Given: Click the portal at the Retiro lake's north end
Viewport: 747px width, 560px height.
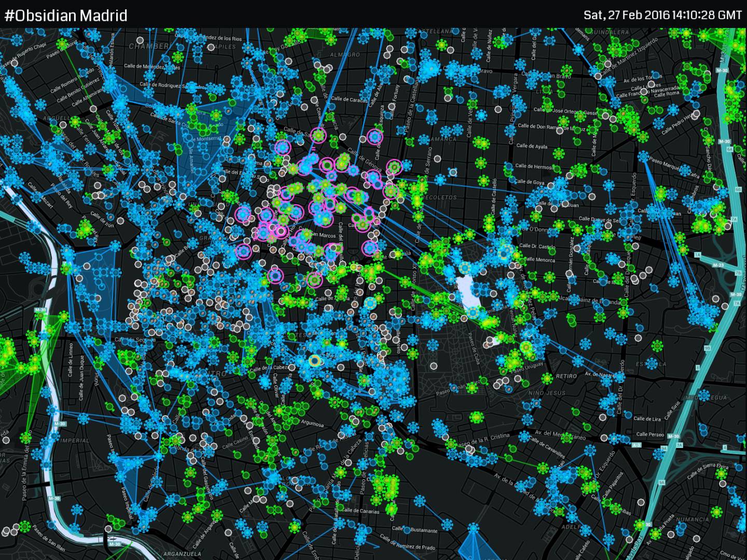Looking at the screenshot, I should (x=465, y=268).
